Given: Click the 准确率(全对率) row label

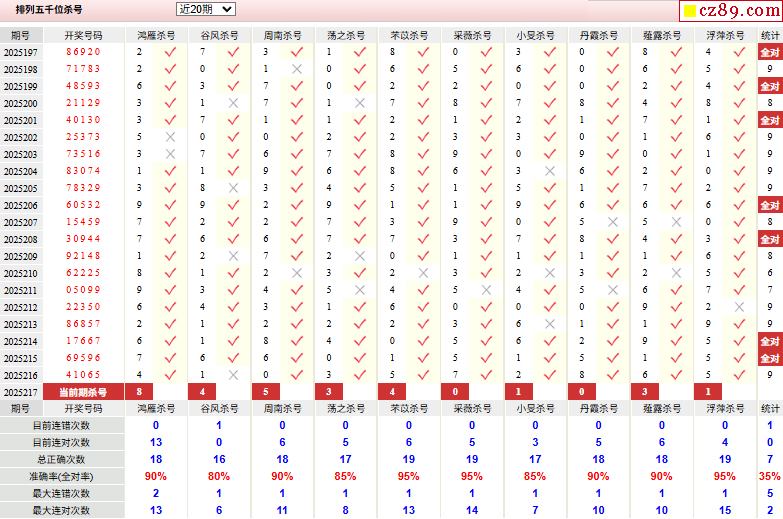Looking at the screenshot, I should click(61, 477).
